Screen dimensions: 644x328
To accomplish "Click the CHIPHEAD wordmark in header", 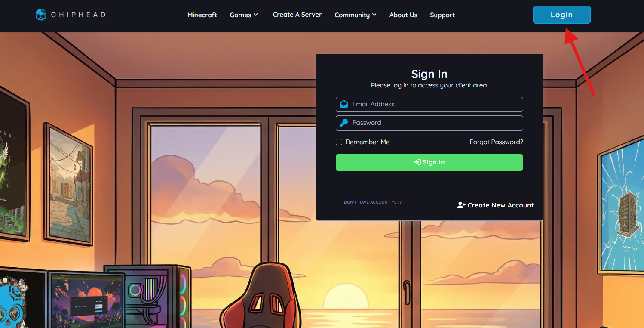I will pyautogui.click(x=78, y=15).
